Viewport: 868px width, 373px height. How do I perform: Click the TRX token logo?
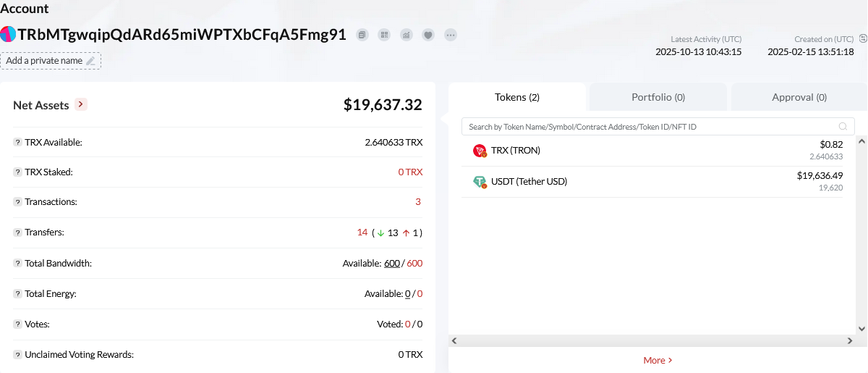point(480,151)
